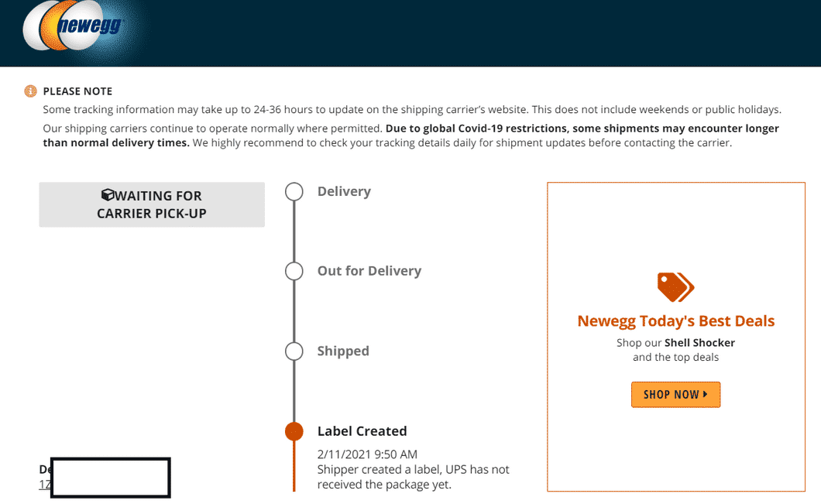Click the Delivery step label
Image resolution: width=821 pixels, height=504 pixels.
coord(344,192)
